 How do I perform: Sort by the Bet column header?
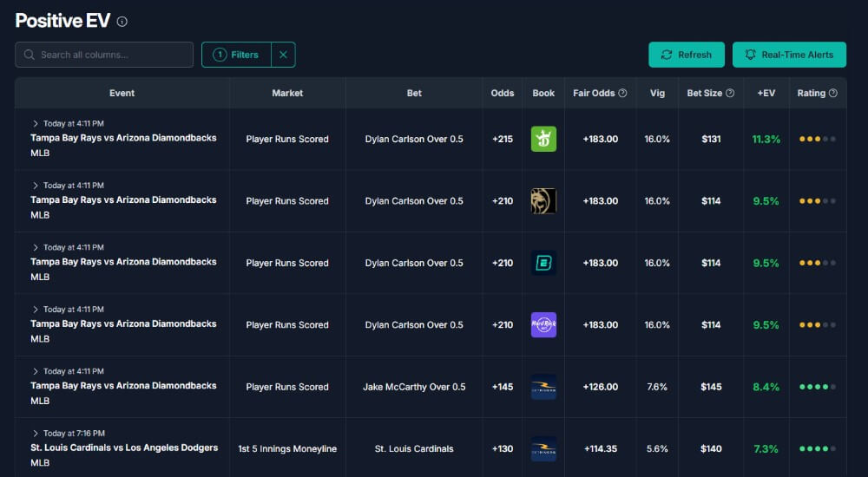[x=414, y=93]
